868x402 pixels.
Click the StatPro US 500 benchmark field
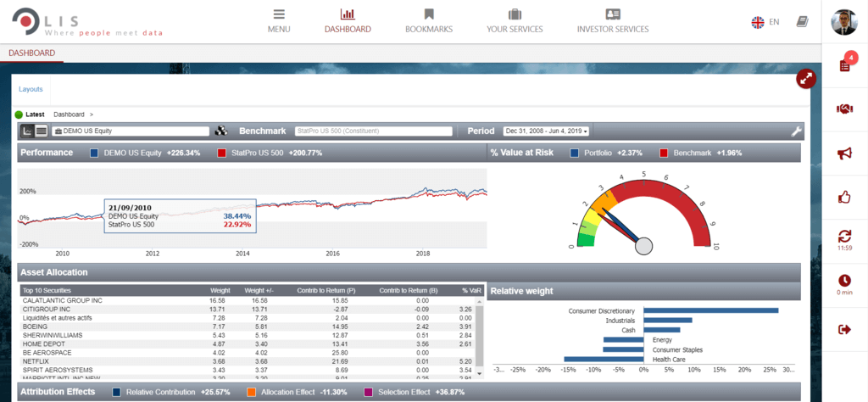[374, 131]
